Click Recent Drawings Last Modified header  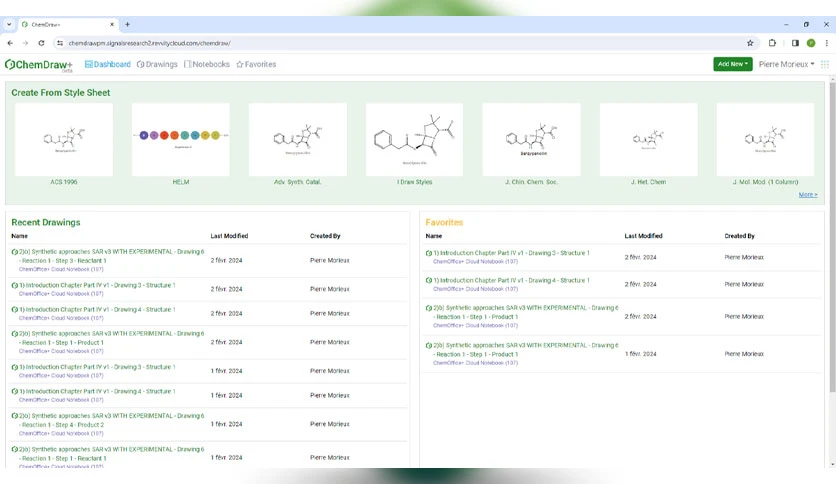tap(229, 236)
